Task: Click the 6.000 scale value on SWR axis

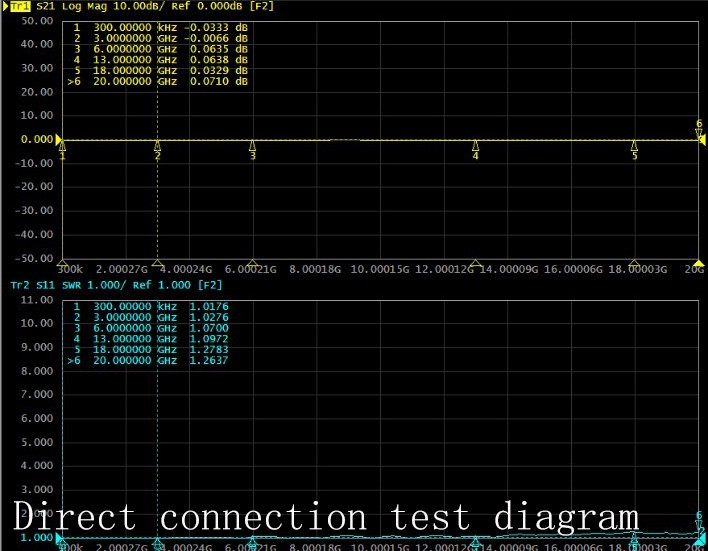Action: 37,419
